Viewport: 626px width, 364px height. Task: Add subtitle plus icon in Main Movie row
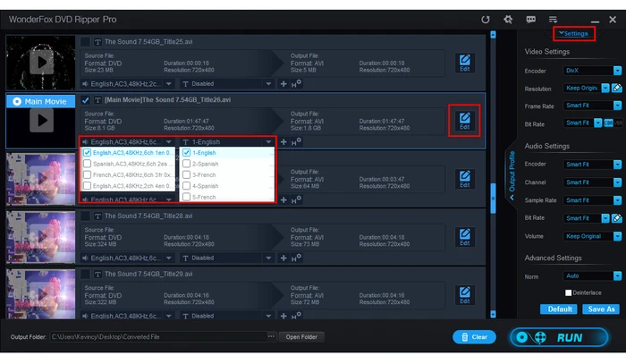tap(283, 142)
